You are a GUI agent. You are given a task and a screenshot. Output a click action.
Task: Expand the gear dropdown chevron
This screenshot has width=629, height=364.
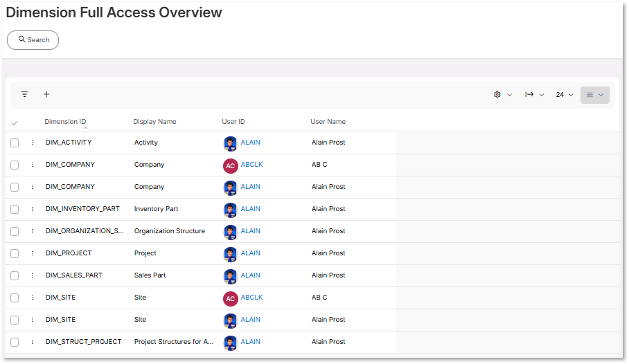(x=509, y=95)
